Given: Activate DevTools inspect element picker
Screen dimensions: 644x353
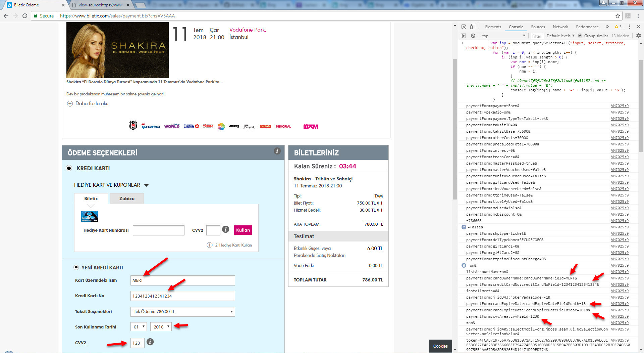Looking at the screenshot, I should point(464,27).
